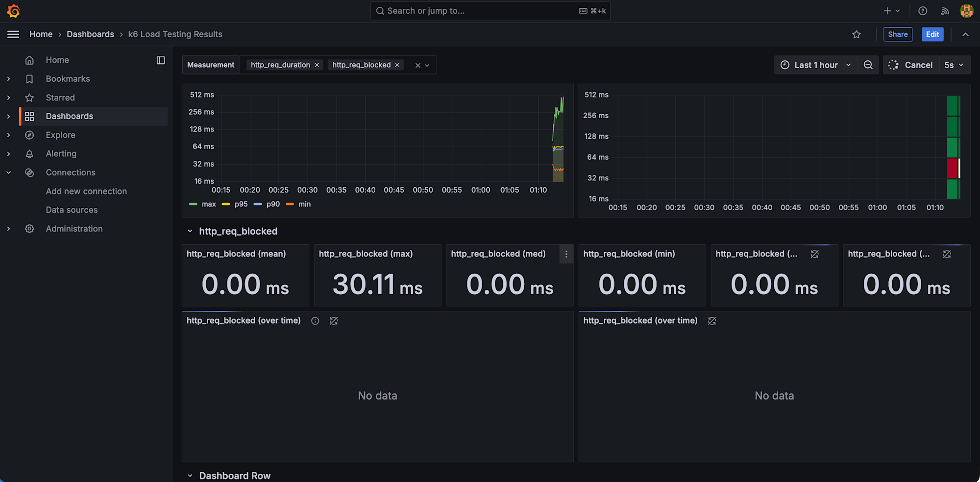Star this dashboard as favorite

tap(856, 34)
